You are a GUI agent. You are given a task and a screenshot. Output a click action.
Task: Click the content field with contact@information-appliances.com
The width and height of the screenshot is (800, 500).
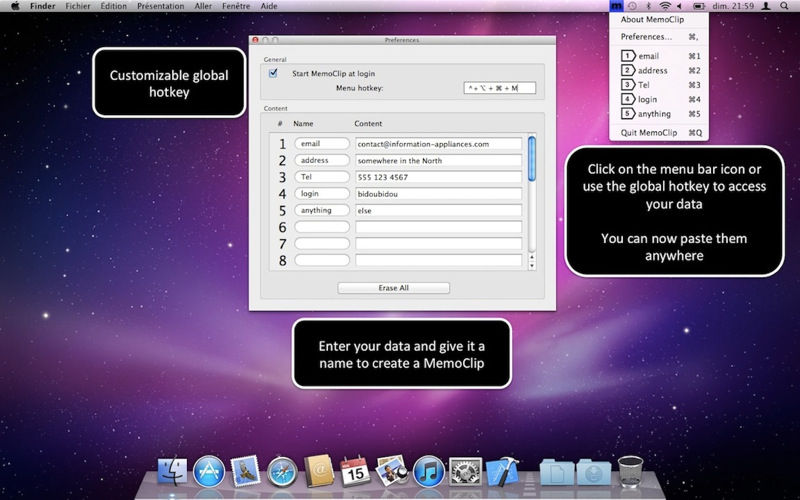coord(439,144)
